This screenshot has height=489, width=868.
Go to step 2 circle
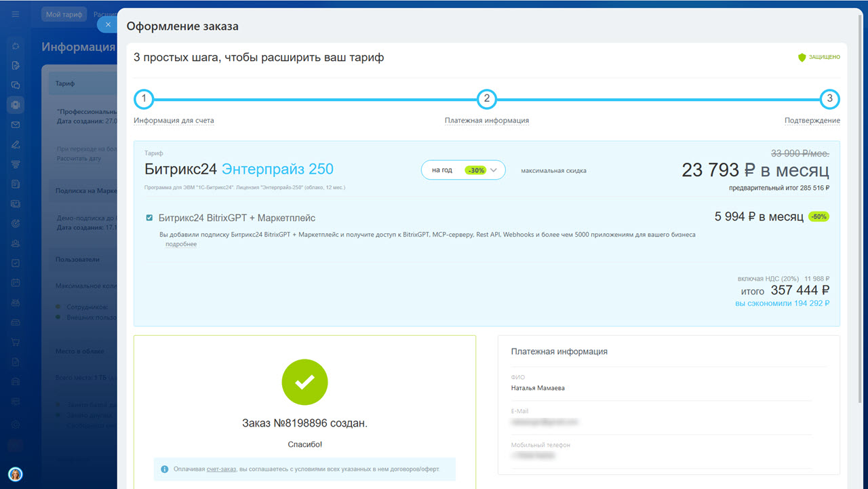(486, 99)
